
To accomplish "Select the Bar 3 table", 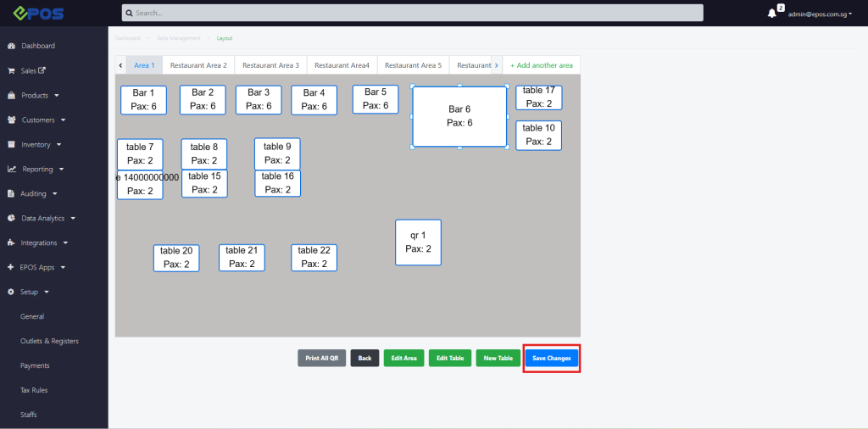I will coord(259,100).
